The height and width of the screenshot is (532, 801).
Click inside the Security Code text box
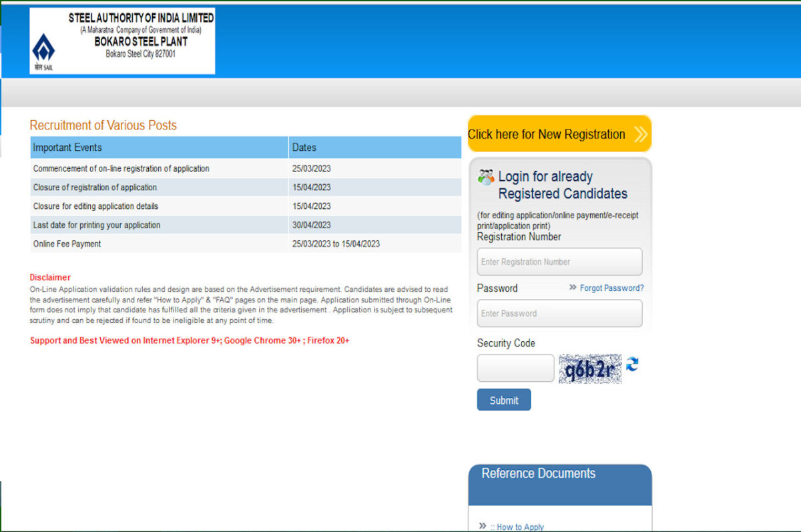[515, 368]
